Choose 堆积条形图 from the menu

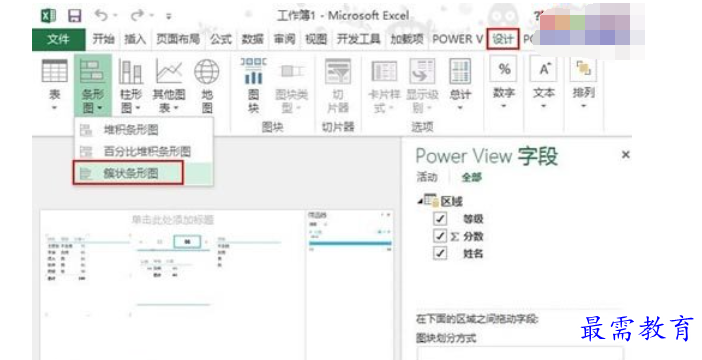(143, 130)
